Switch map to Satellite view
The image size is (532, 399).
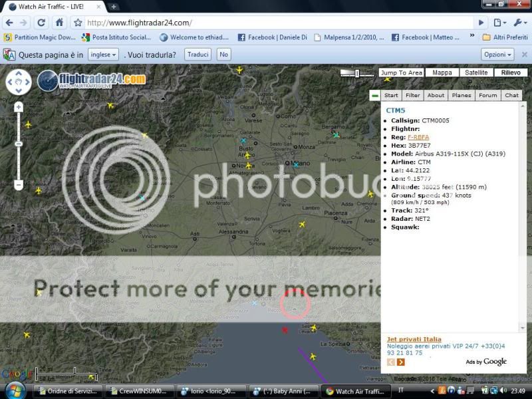pos(475,72)
